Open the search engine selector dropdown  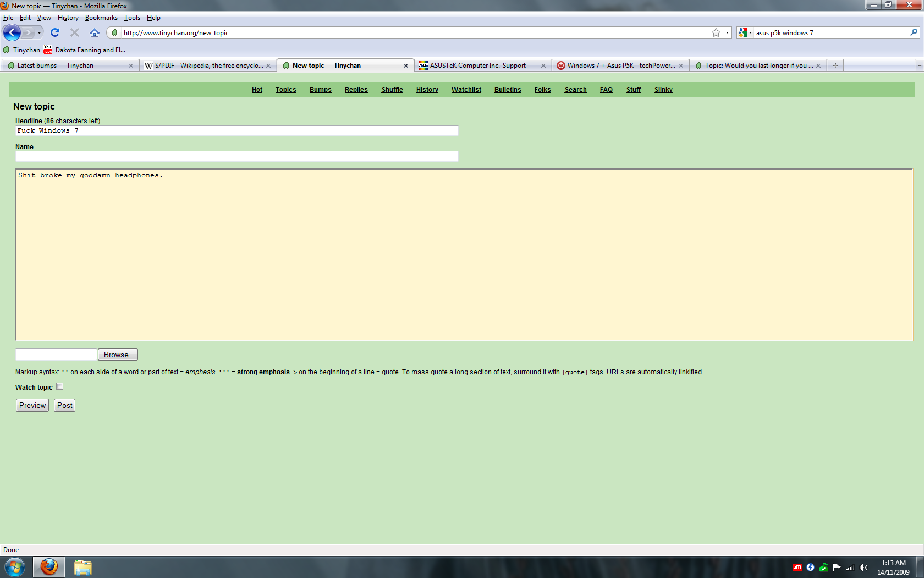(745, 32)
